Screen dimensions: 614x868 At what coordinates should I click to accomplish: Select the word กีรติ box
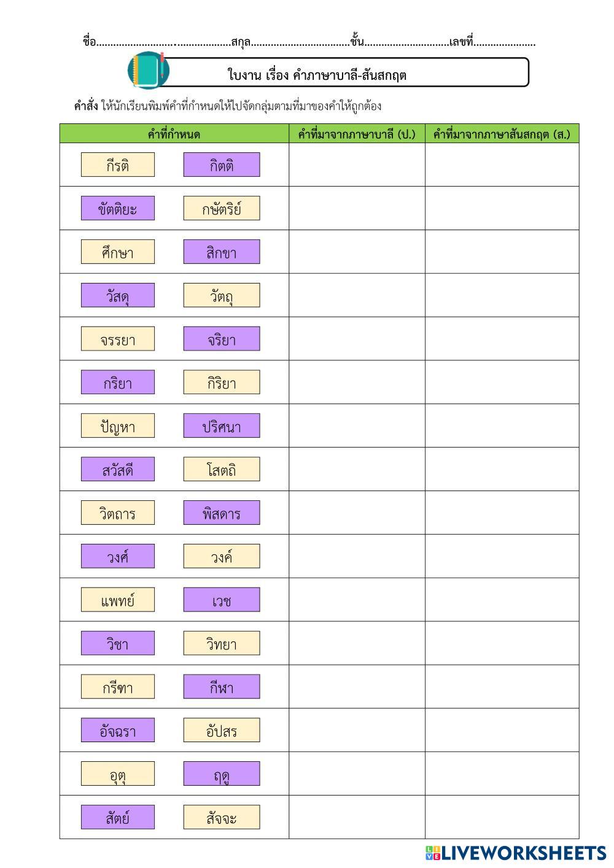(x=118, y=165)
